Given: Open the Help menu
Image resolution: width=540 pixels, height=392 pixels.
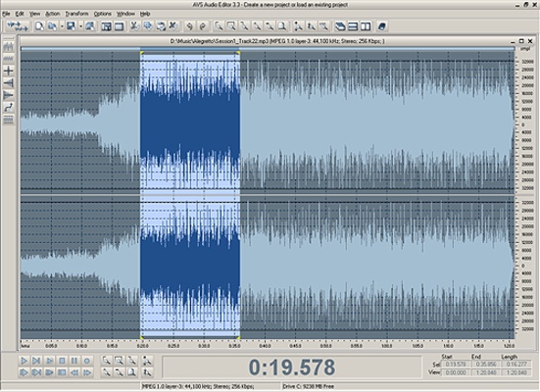Looking at the screenshot, I should [x=145, y=14].
